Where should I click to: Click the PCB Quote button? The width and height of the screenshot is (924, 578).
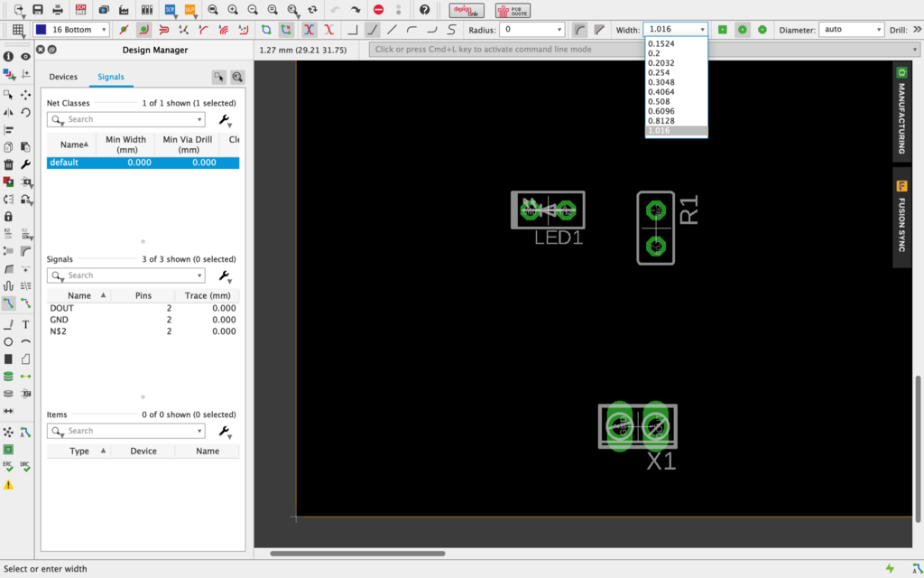(x=513, y=10)
